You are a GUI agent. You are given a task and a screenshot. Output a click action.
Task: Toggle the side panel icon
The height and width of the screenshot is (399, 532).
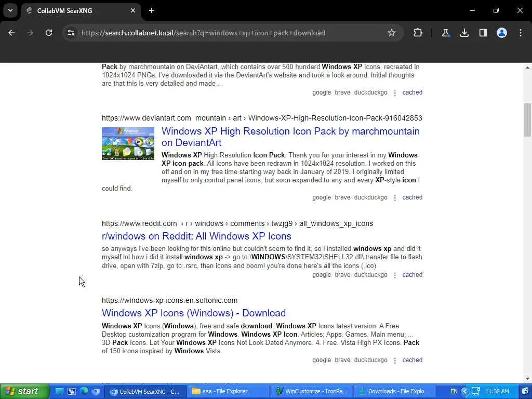click(x=483, y=33)
